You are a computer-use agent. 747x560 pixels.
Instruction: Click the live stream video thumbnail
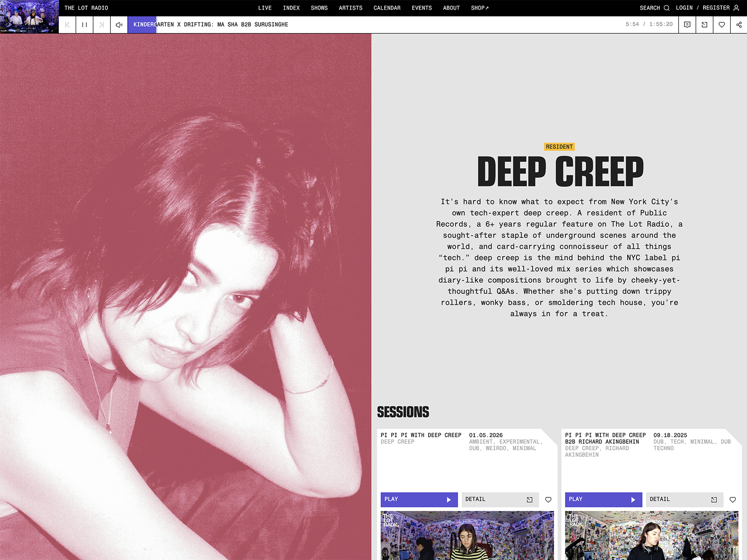tap(29, 17)
